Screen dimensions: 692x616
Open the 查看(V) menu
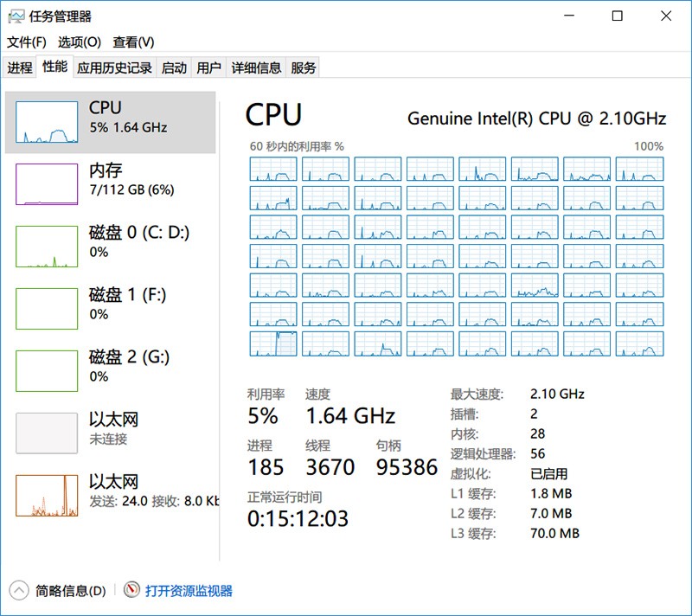click(x=133, y=42)
